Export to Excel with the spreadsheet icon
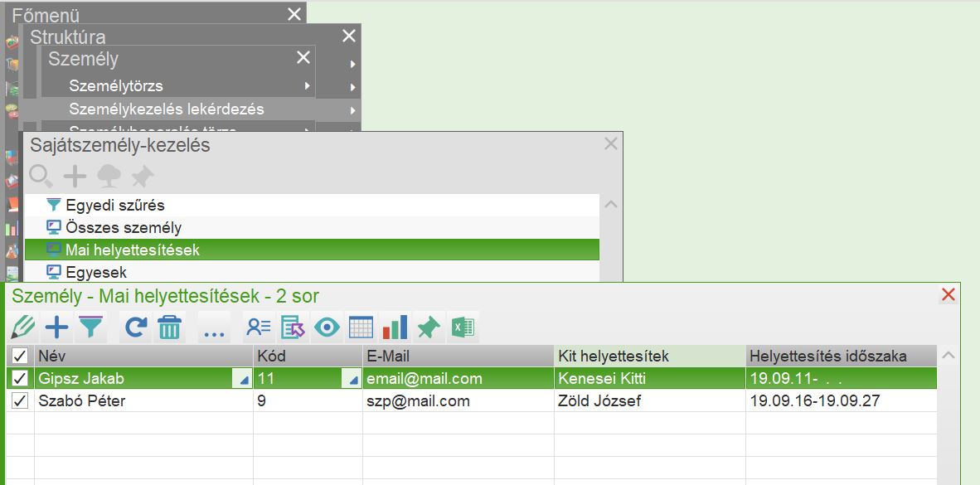The image size is (980, 485). pyautogui.click(x=463, y=327)
